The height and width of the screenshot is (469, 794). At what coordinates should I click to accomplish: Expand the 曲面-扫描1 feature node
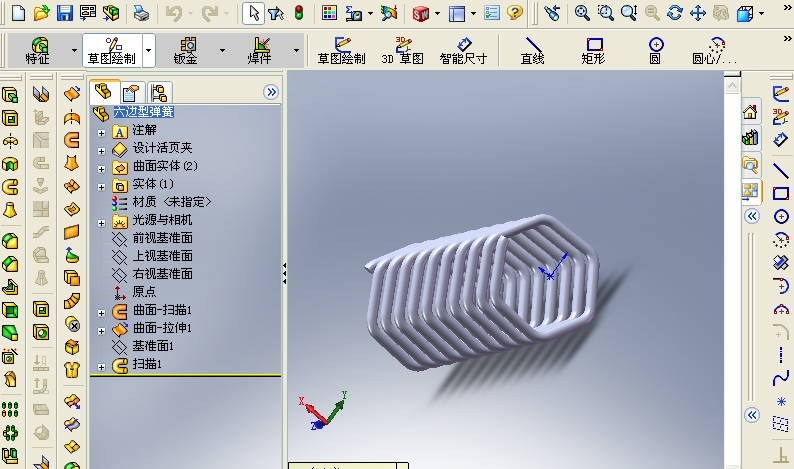[x=101, y=313]
